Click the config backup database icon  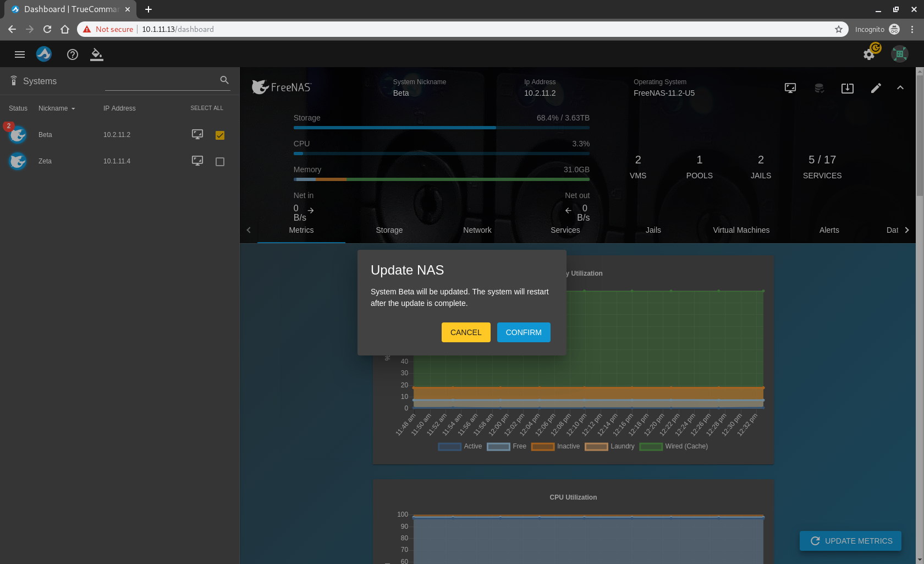(x=819, y=88)
